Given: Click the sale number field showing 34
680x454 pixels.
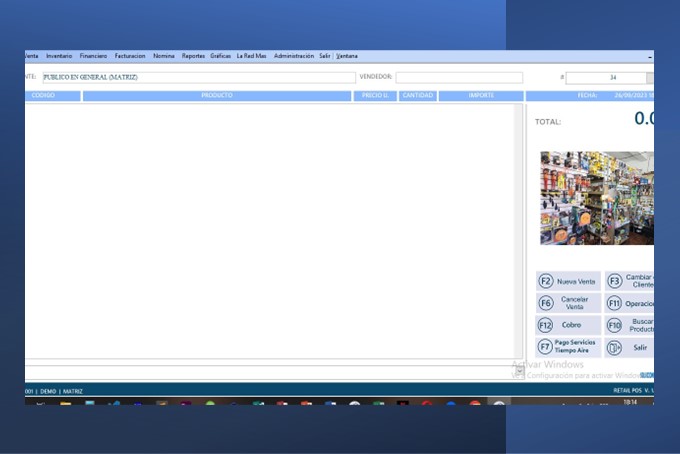Looking at the screenshot, I should [606, 77].
